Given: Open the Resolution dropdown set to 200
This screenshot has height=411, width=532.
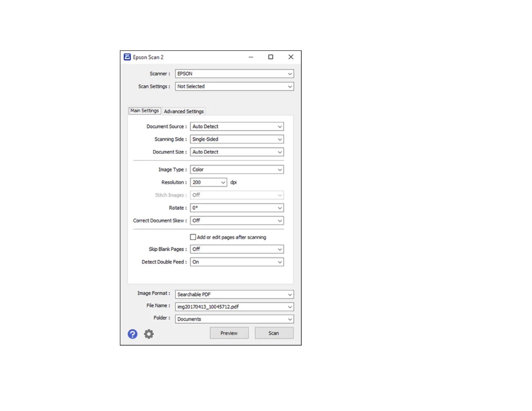Looking at the screenshot, I should [209, 182].
